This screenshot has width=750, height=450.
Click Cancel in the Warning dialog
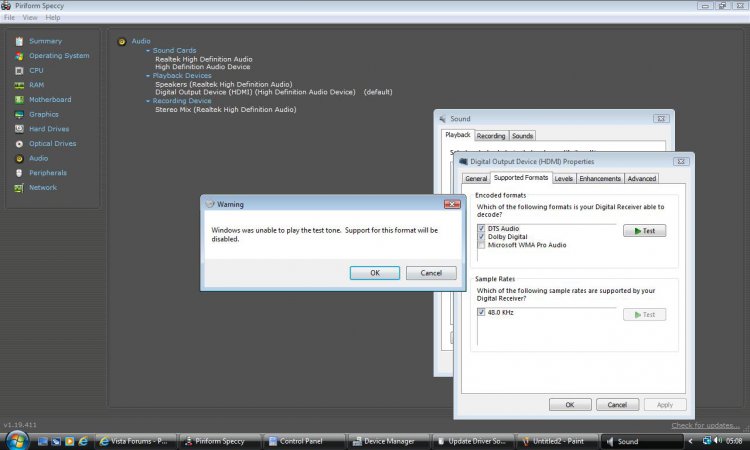431,273
